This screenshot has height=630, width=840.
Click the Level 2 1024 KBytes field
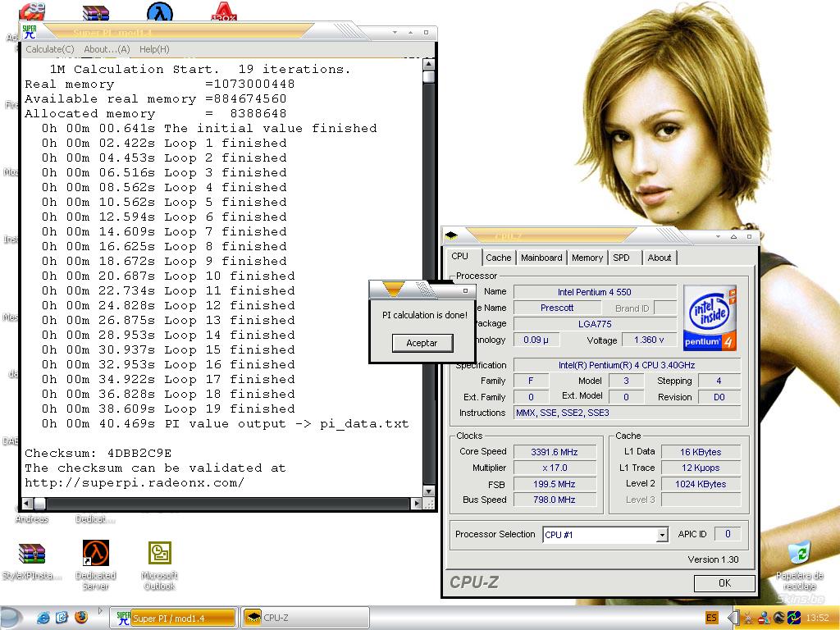tap(701, 484)
